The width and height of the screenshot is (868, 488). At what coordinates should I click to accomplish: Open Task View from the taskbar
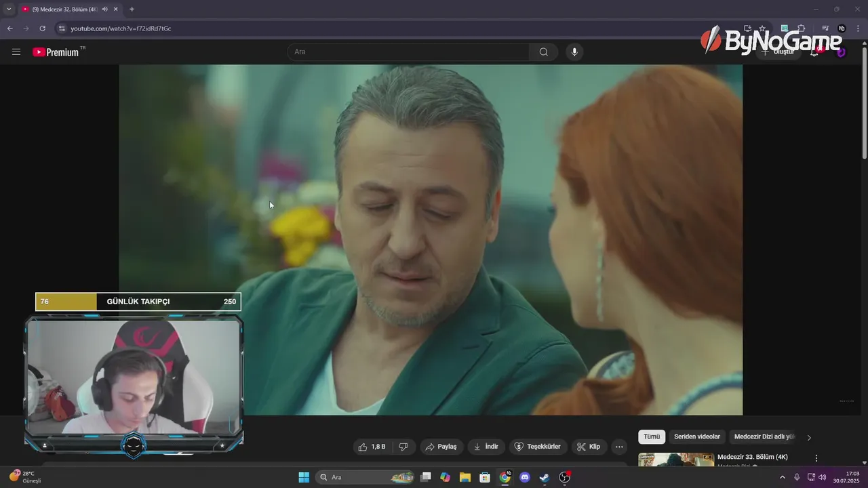(426, 477)
